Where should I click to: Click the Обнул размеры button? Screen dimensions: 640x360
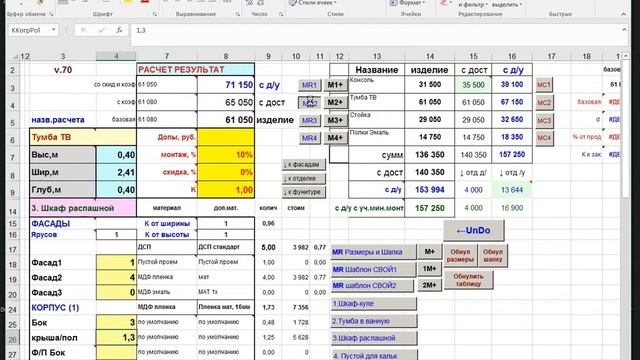460,256
